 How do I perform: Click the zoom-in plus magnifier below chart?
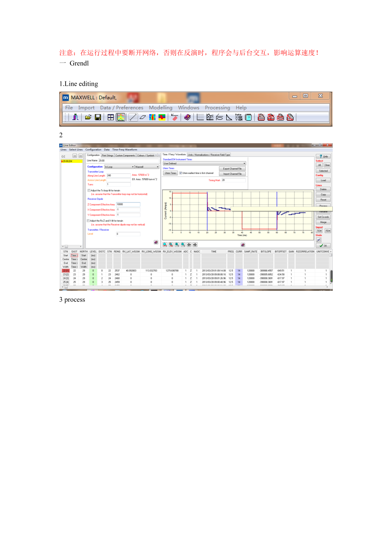click(x=177, y=245)
